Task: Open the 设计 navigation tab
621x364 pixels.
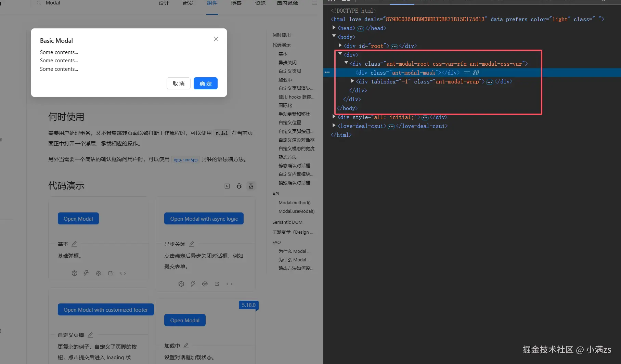Action: [x=164, y=3]
